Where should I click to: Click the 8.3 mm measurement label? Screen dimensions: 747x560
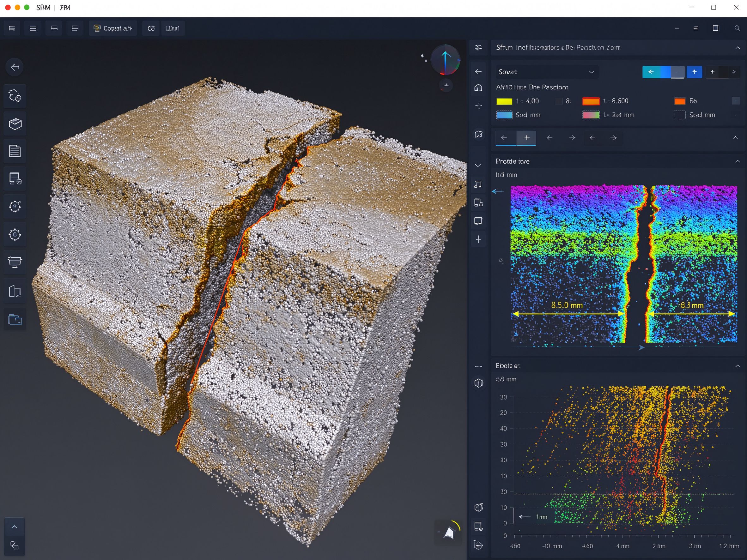pyautogui.click(x=692, y=305)
